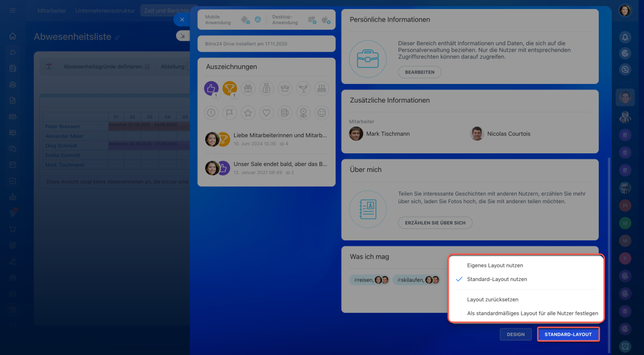Close the profile slider panel
Viewport: 644px width, 355px height.
[x=182, y=20]
